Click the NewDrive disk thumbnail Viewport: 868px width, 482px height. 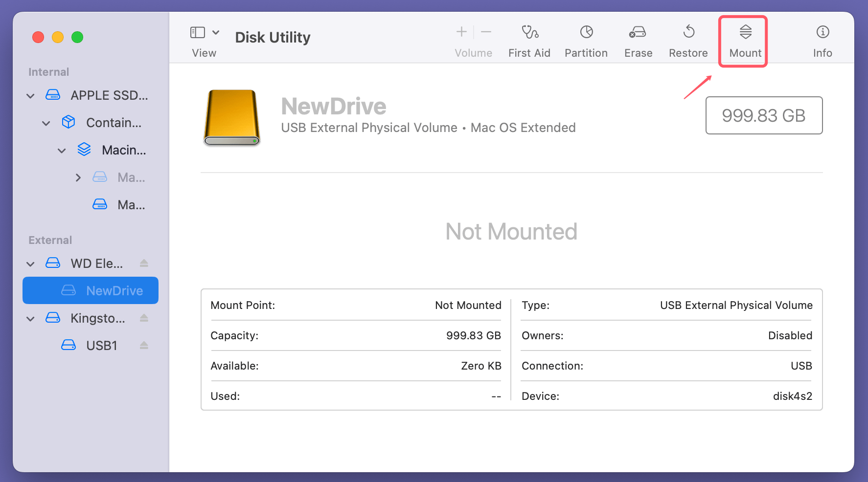[231, 117]
